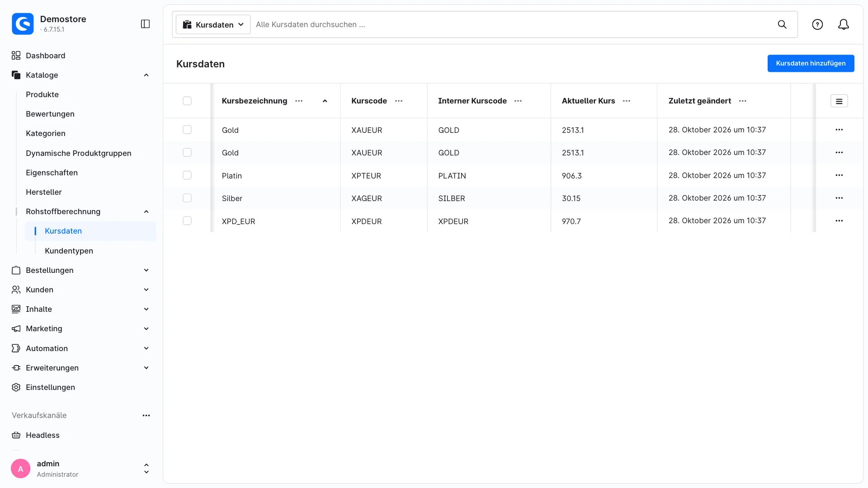Select the XPD_EUR row checkbox
The width and height of the screenshot is (868, 488).
(x=187, y=221)
